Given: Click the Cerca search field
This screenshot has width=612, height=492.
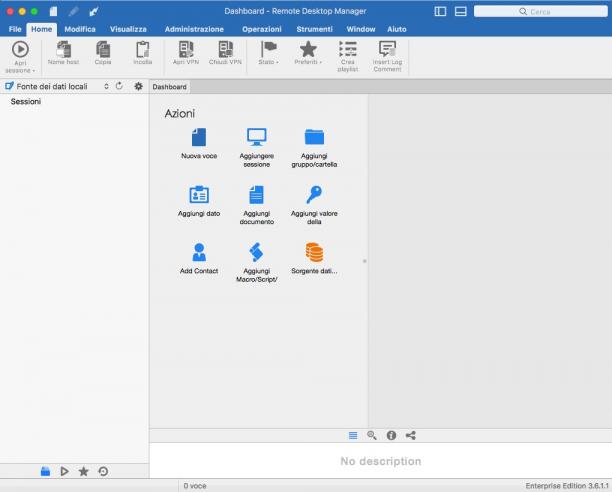Looking at the screenshot, I should coord(541,12).
